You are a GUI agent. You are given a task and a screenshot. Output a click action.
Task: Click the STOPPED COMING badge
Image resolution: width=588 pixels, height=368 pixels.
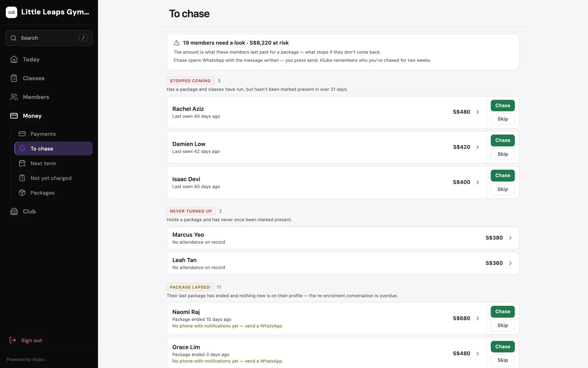tap(190, 81)
